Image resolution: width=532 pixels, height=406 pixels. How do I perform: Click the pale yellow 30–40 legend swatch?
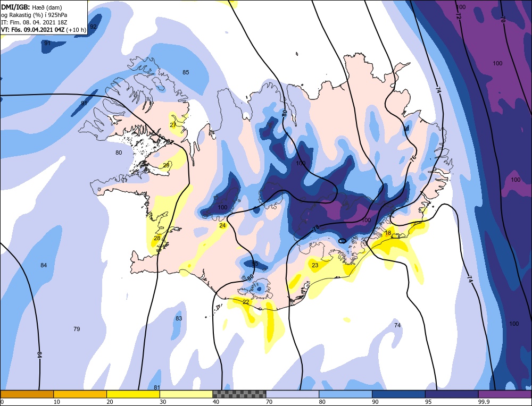point(186,394)
